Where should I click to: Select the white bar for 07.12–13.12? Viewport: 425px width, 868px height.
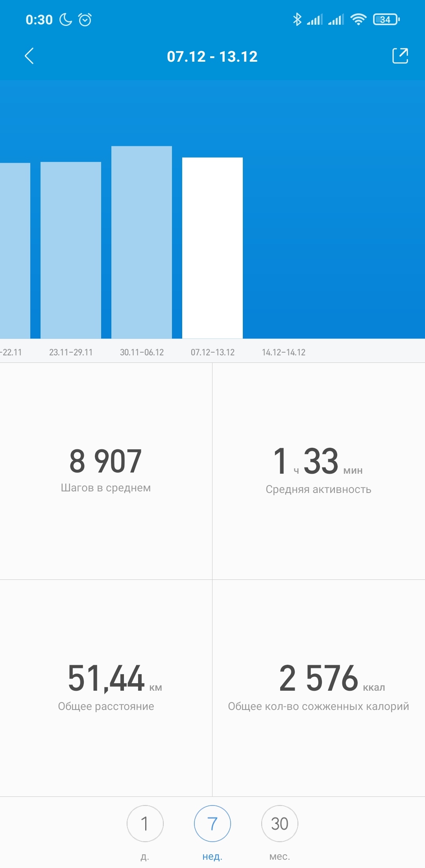213,248
